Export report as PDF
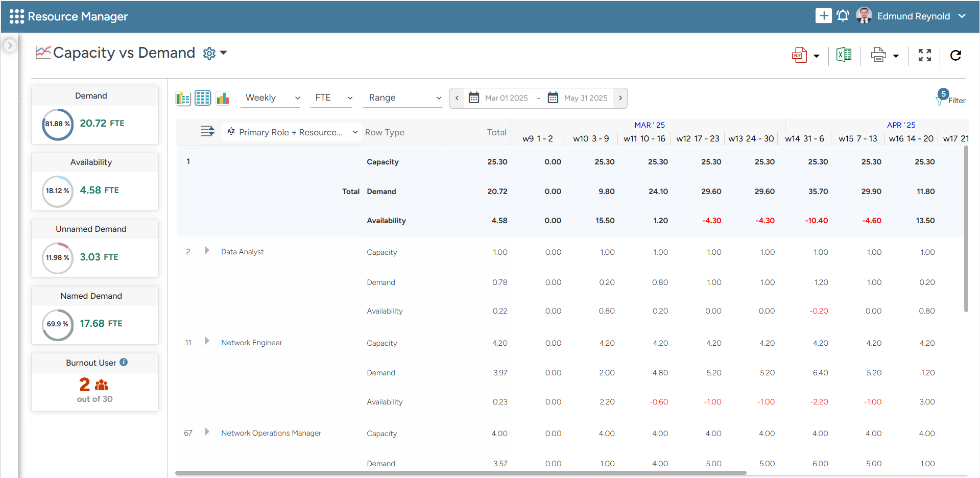 click(799, 55)
